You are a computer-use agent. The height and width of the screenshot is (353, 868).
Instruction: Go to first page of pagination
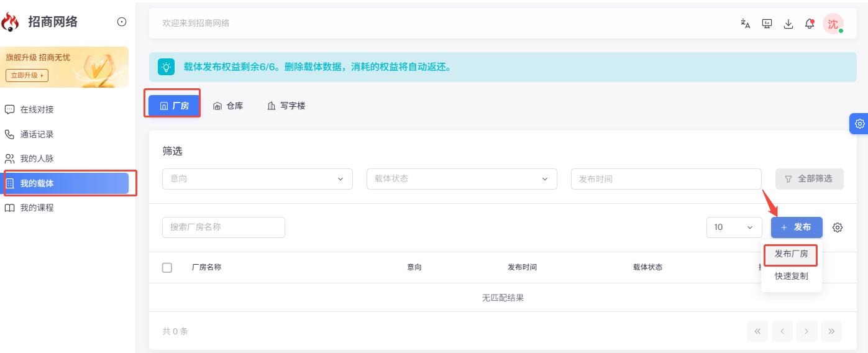757,331
